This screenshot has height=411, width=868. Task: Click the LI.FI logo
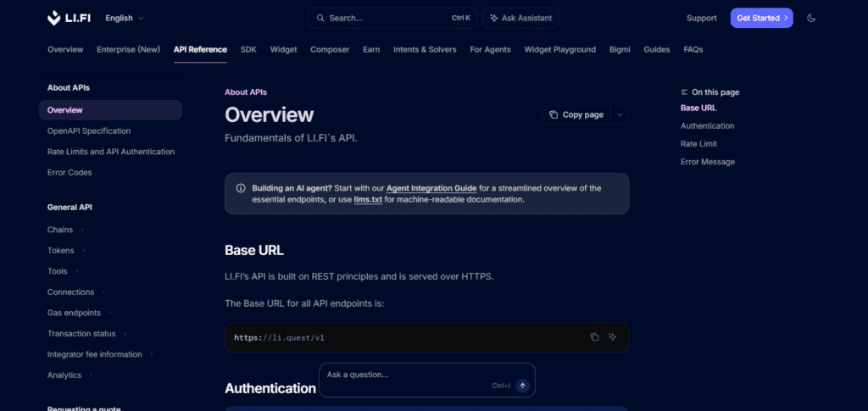[71, 18]
